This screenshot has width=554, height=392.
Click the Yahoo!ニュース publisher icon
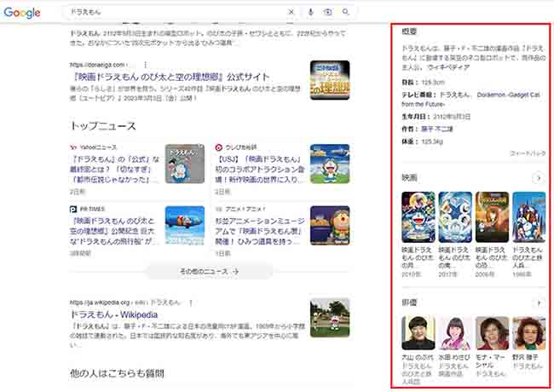point(73,147)
